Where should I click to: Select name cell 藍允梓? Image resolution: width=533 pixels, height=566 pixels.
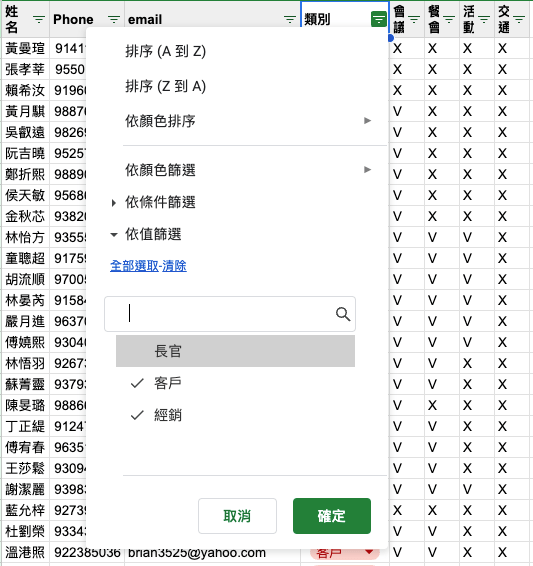pos(25,510)
